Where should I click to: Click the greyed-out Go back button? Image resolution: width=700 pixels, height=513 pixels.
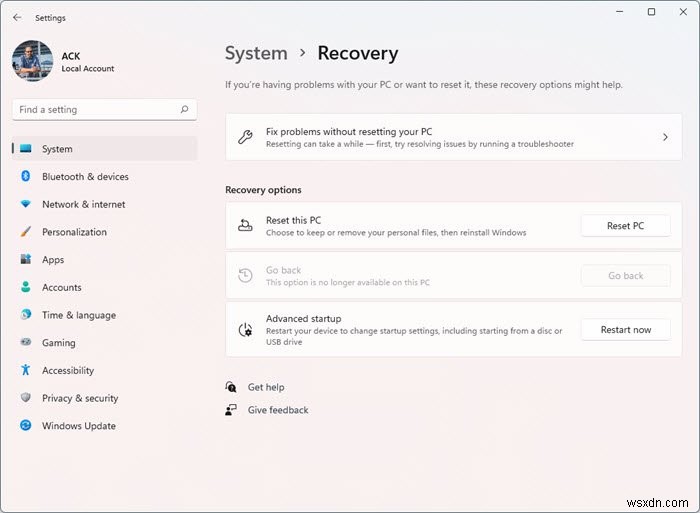pyautogui.click(x=625, y=276)
